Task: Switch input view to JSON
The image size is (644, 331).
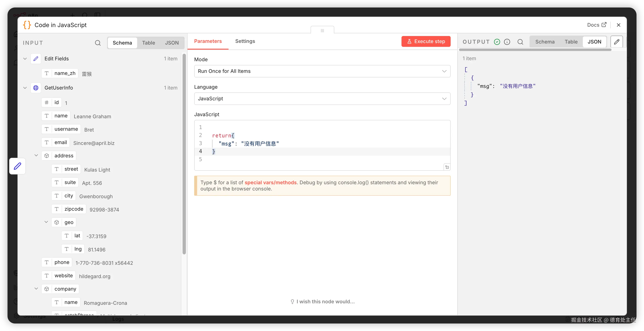Action: (x=172, y=43)
